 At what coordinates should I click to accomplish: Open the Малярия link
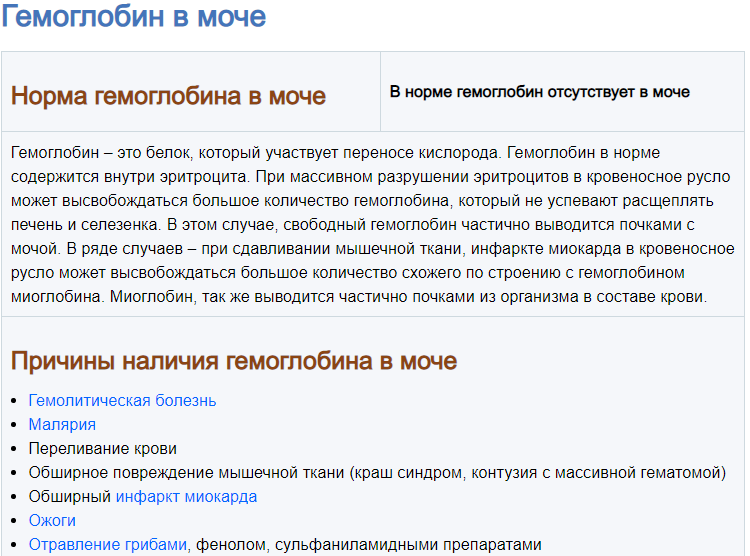click(x=62, y=424)
